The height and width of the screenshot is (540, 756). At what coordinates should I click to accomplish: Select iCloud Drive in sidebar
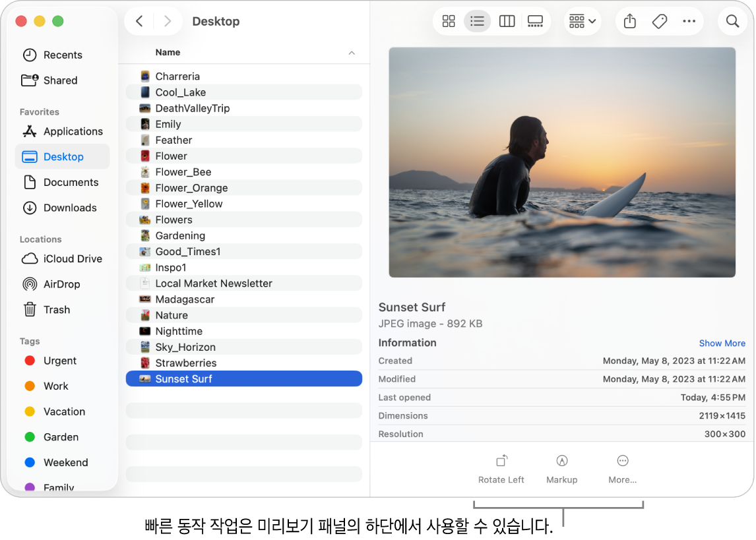(73, 258)
